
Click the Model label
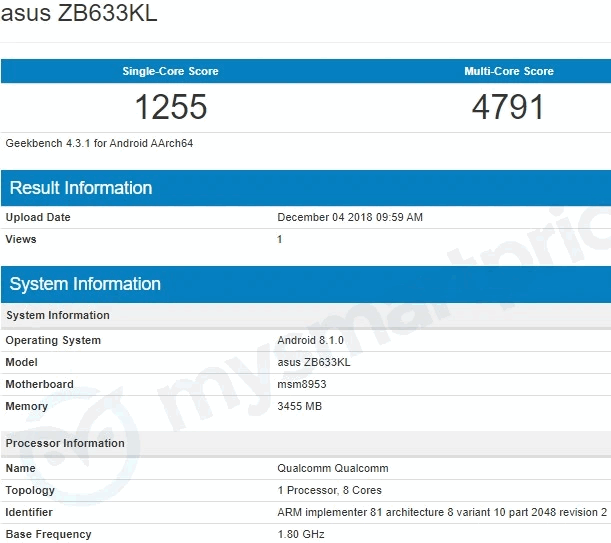21,362
